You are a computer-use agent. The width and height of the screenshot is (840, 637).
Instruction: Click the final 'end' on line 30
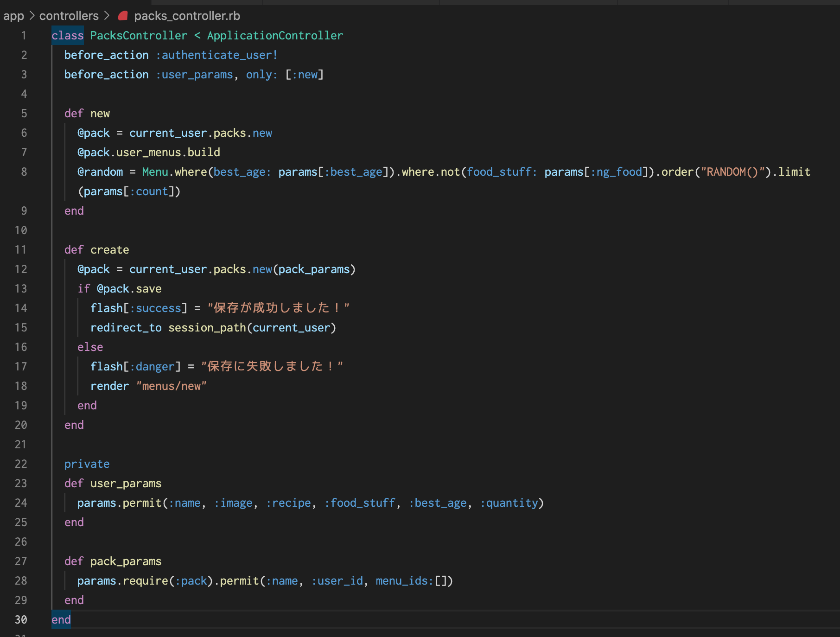click(x=61, y=620)
